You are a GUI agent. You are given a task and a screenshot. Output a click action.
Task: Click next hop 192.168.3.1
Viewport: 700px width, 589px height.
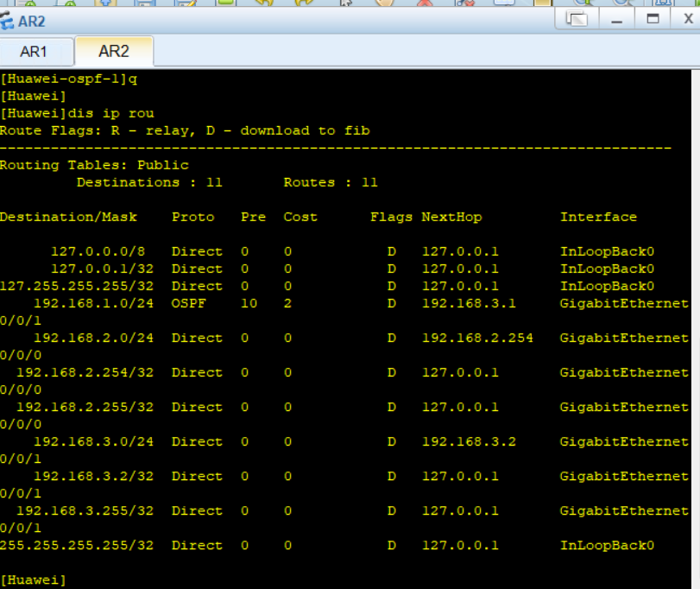pos(469,303)
